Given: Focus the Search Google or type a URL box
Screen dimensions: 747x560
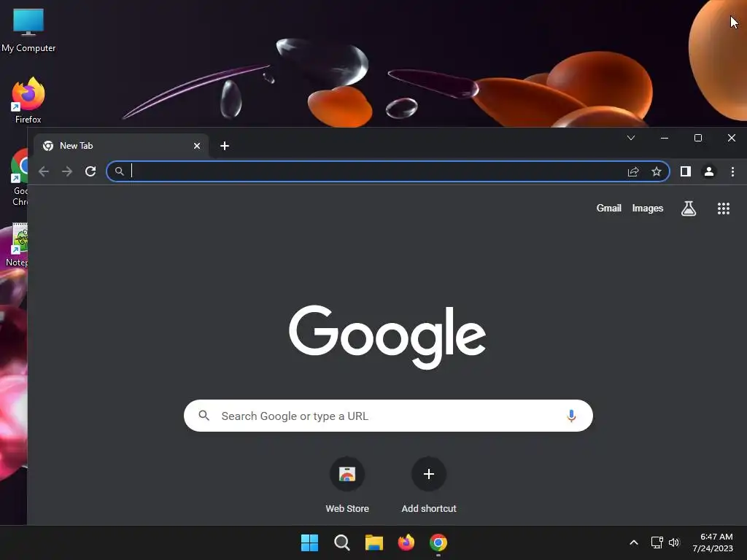Looking at the screenshot, I should click(388, 416).
